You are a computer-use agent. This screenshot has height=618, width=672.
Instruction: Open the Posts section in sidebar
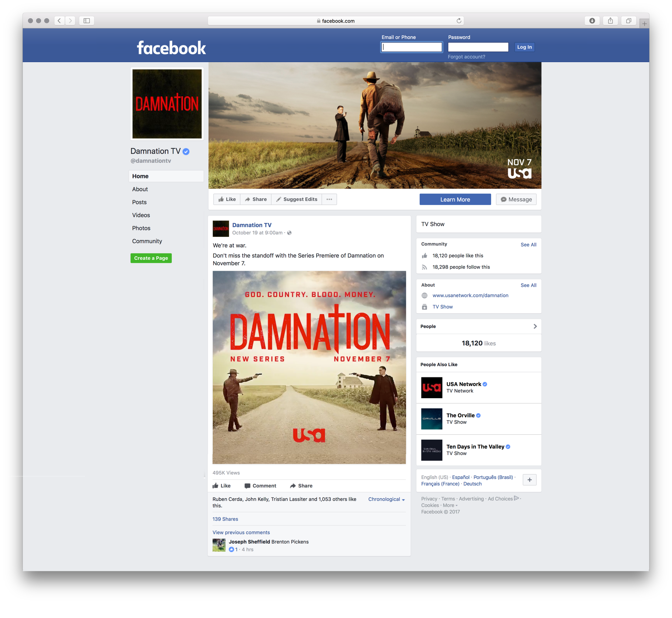139,202
